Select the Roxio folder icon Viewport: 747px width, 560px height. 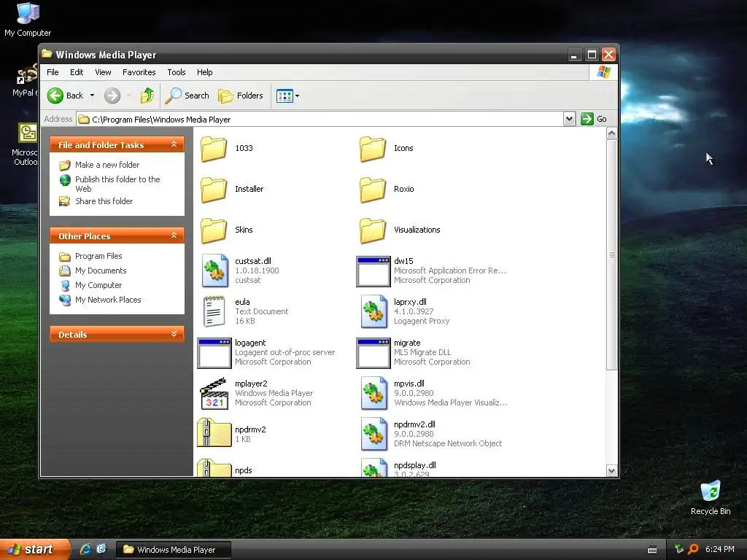(373, 190)
